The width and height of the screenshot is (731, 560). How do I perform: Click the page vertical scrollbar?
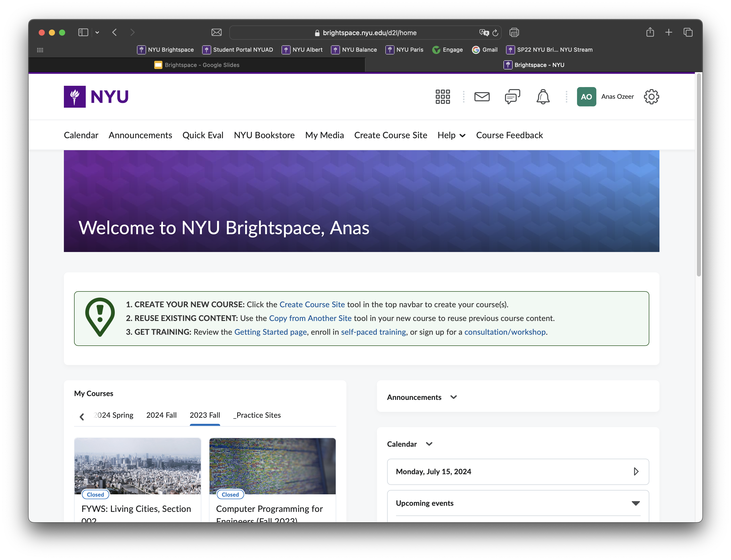(699, 175)
